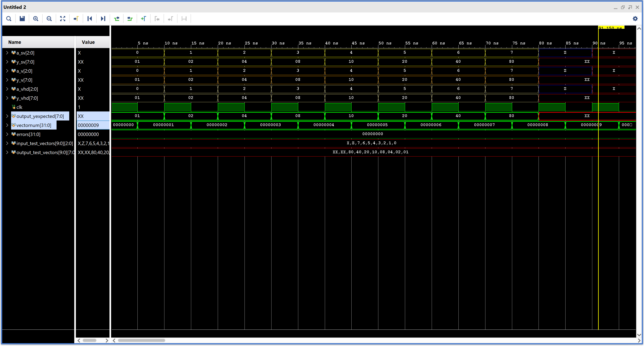Zoom out of the waveform

click(x=49, y=19)
